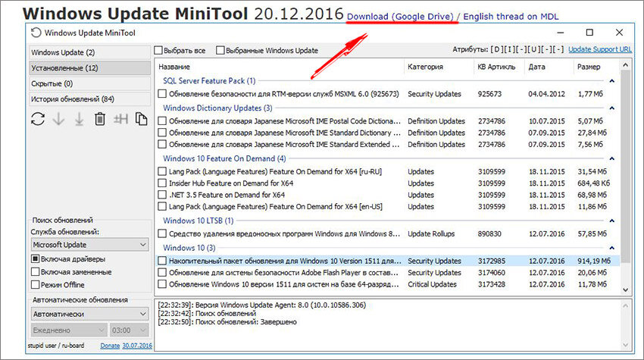
Task: Check the Insider Hub Feature on Demand checkbox
Action: pos(162,183)
